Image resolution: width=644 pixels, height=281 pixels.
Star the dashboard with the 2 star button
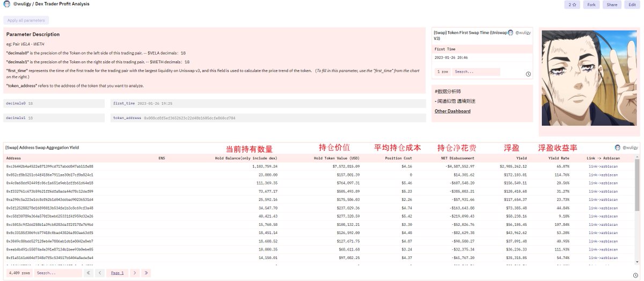(x=572, y=5)
